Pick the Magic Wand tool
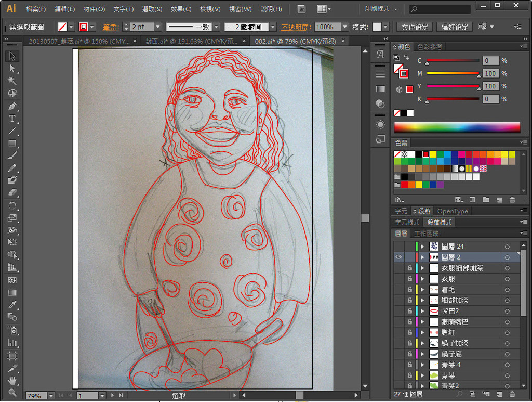The image size is (532, 402). click(x=12, y=81)
